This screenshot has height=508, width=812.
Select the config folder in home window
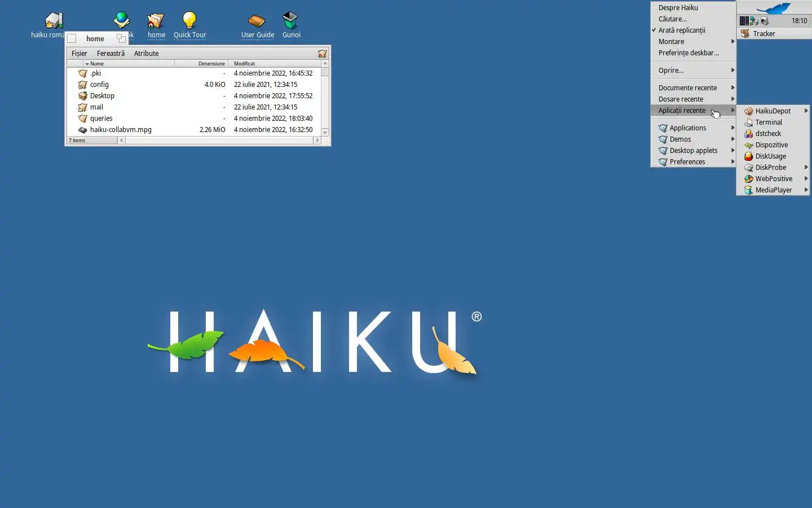coord(94,85)
